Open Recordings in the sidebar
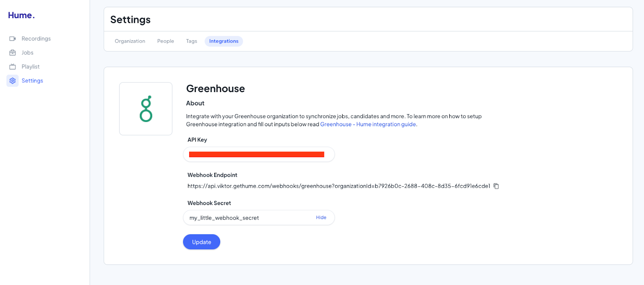The width and height of the screenshot is (644, 285). click(36, 39)
